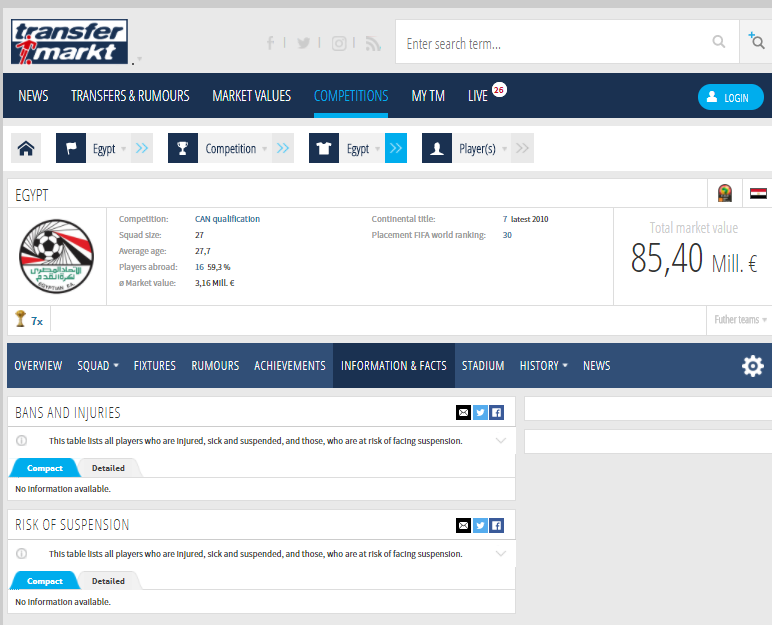
Task: Open the Player(s) dropdown
Action: [x=482, y=148]
